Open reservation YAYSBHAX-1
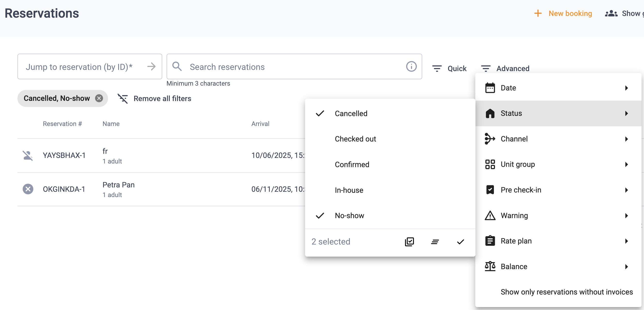 click(x=64, y=155)
